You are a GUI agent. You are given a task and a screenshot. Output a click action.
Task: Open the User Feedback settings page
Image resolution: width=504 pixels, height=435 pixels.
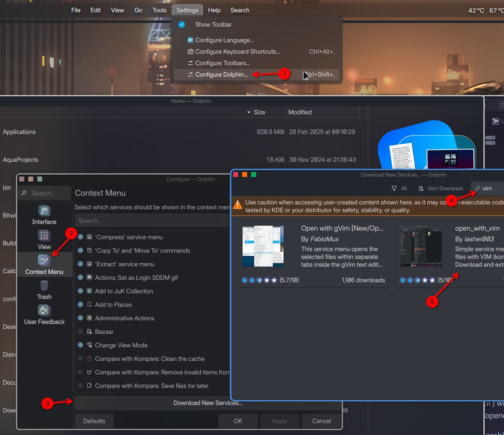(44, 315)
